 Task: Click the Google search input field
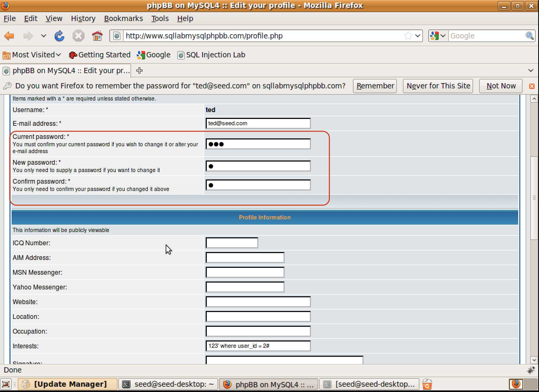pos(487,36)
